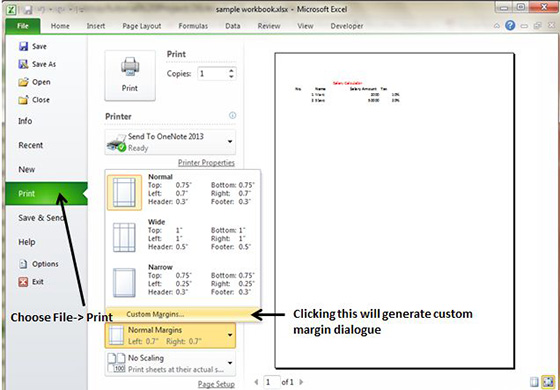Click the printer info icon

pos(232,115)
